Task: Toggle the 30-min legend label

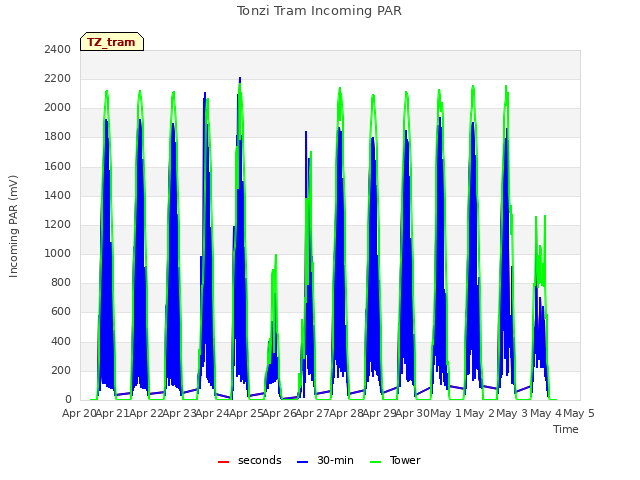Action: (x=336, y=460)
